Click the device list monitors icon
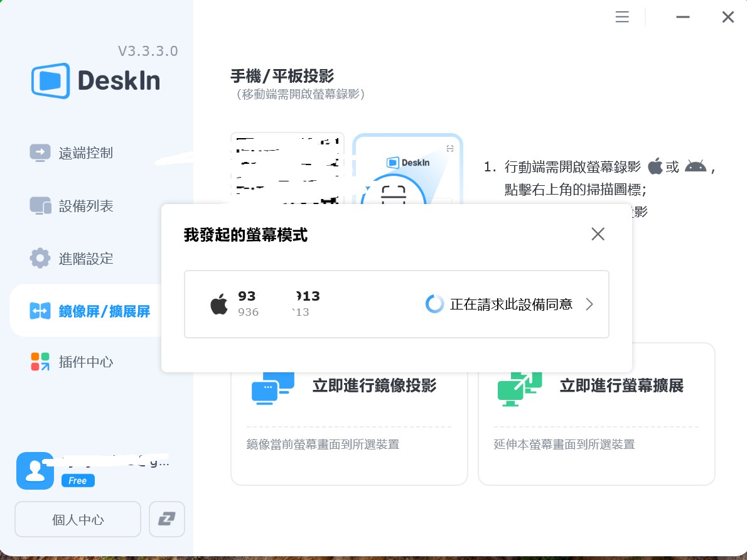 coord(41,206)
